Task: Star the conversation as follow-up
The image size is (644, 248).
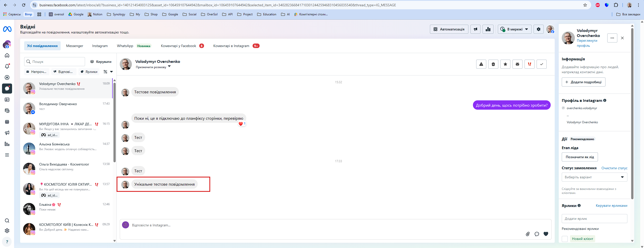Action: tap(505, 64)
